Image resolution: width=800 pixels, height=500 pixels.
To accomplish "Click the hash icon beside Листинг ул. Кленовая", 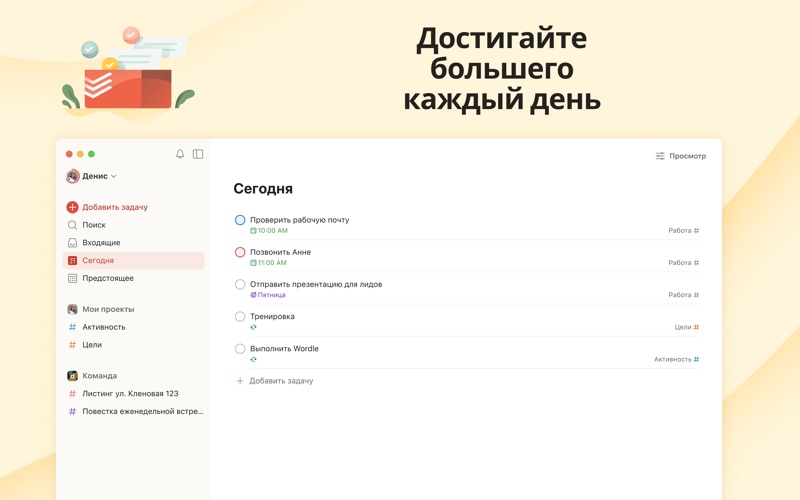I will (x=72, y=393).
